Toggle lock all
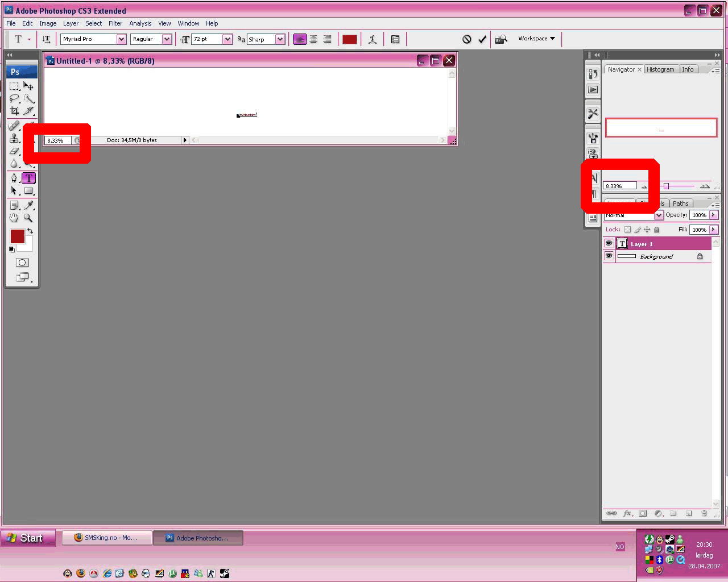 pyautogui.click(x=656, y=230)
